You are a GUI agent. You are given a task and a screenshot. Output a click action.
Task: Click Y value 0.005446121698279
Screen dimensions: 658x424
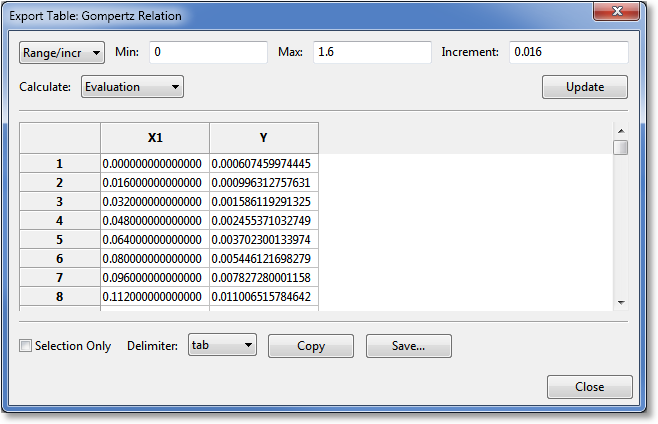tap(264, 258)
